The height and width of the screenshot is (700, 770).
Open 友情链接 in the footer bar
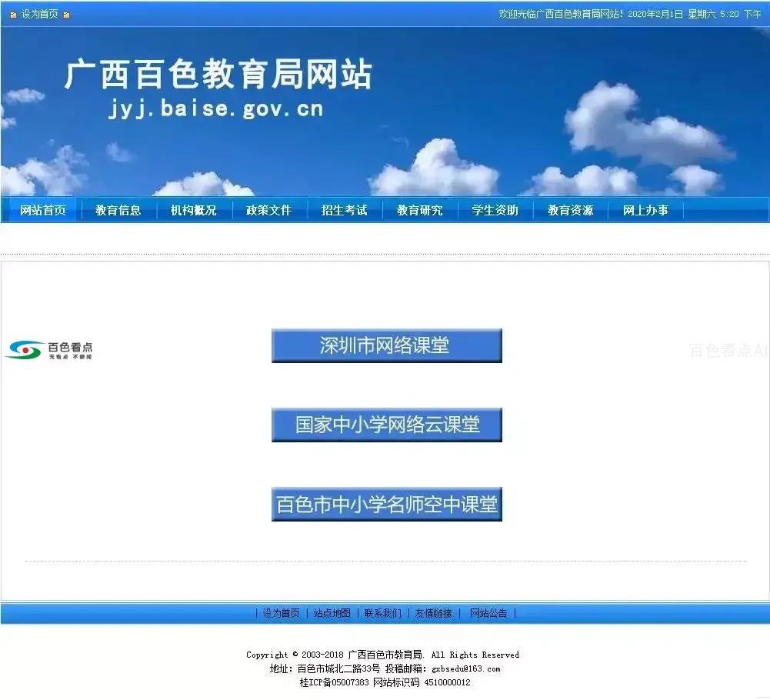point(434,613)
